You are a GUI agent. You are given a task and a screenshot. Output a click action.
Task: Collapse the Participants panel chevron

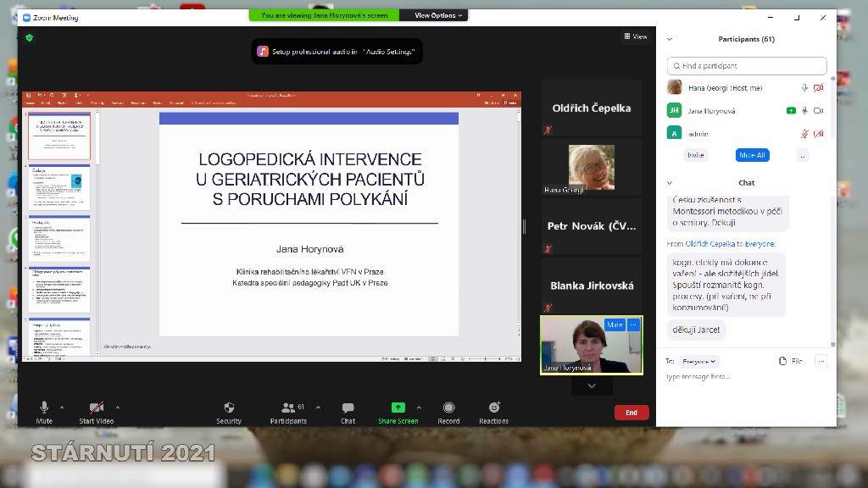click(x=670, y=39)
